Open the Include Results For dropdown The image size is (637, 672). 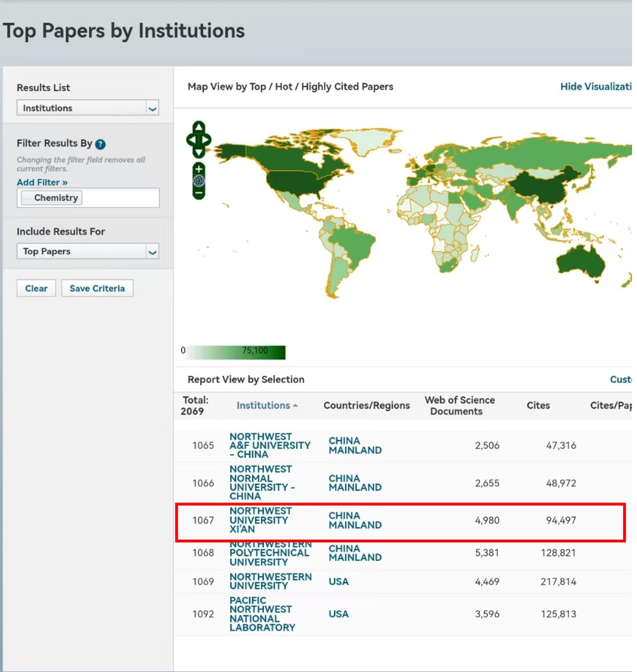click(152, 252)
